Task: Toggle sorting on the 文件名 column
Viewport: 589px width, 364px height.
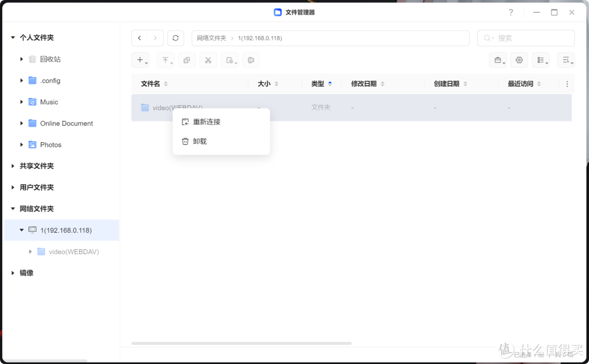Action: click(x=166, y=83)
